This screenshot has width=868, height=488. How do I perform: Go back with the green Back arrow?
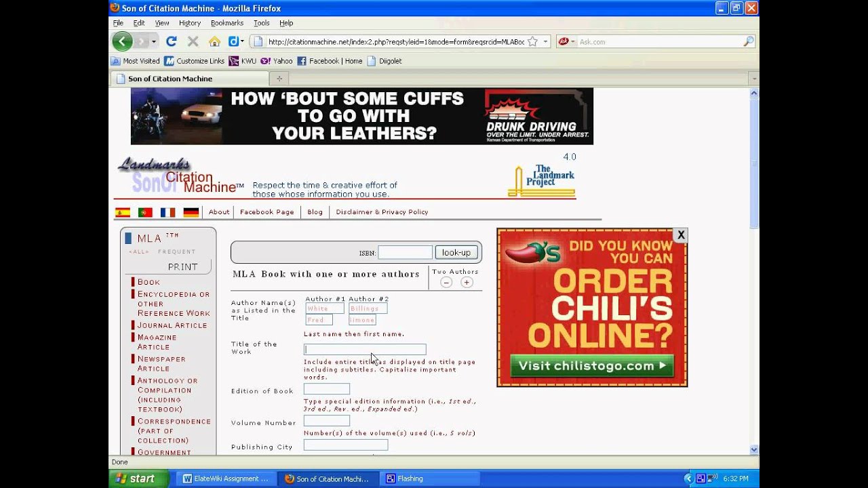point(122,41)
